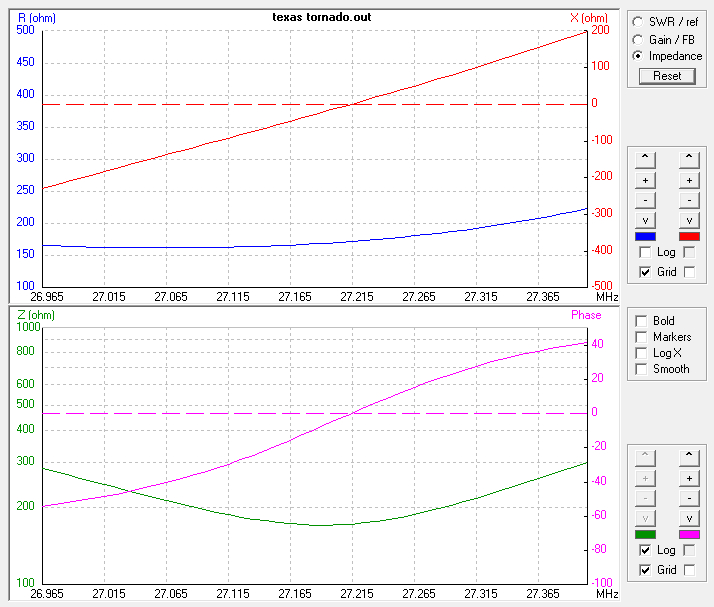Select the Gain / FB radio option
714x607 pixels.
click(639, 39)
